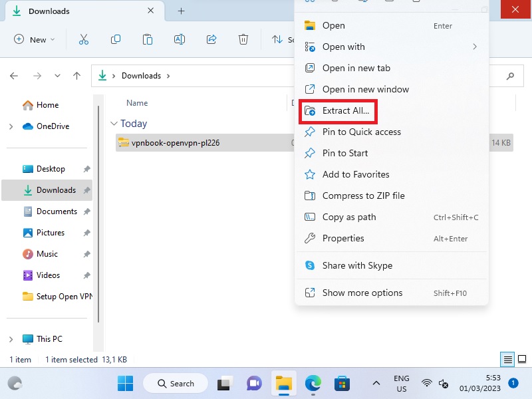
Task: Click the Cut scissors icon in toolbar
Action: coord(84,39)
